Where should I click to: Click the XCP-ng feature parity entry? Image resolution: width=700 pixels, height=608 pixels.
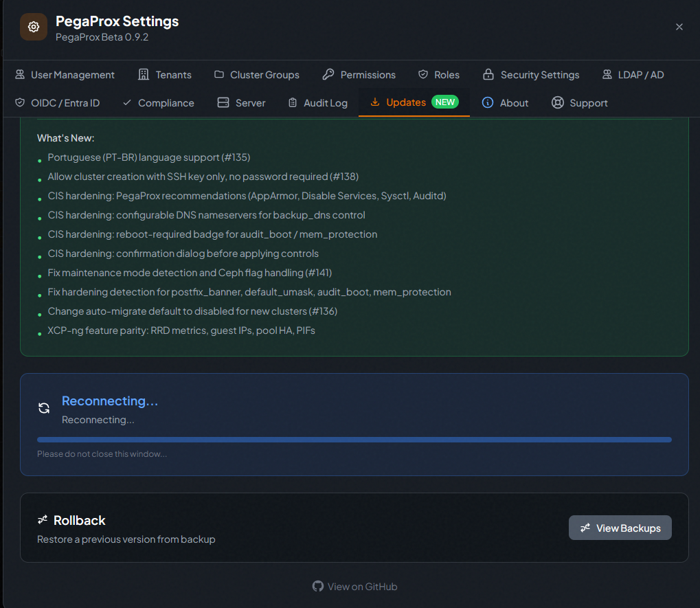point(181,330)
